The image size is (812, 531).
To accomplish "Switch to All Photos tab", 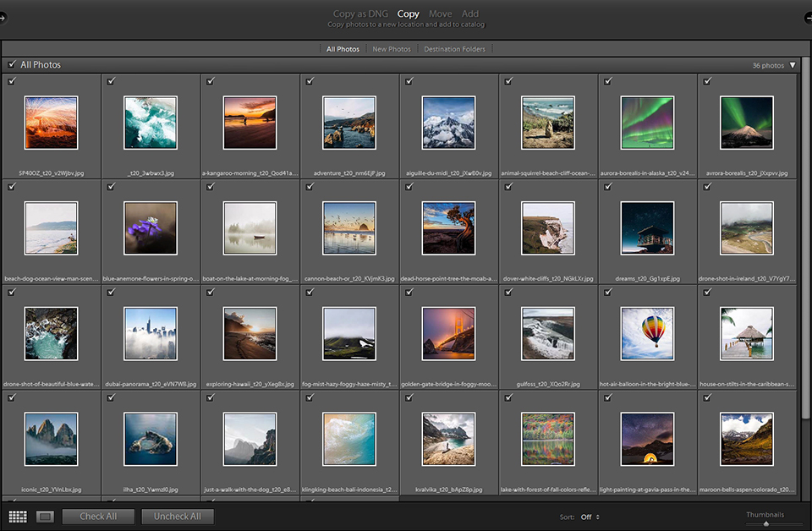I will point(343,49).
